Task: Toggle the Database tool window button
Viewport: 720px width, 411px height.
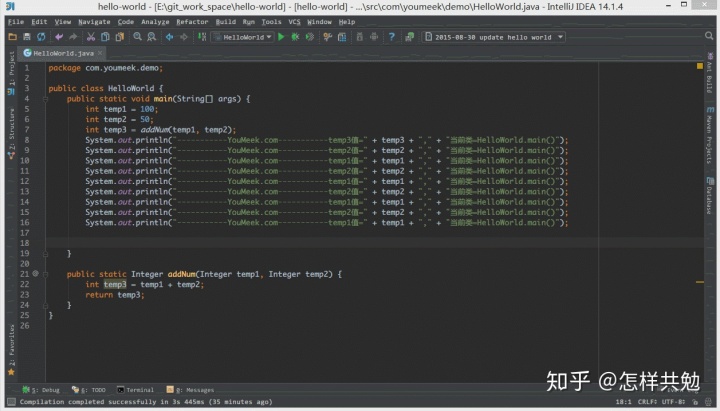Action: click(709, 196)
